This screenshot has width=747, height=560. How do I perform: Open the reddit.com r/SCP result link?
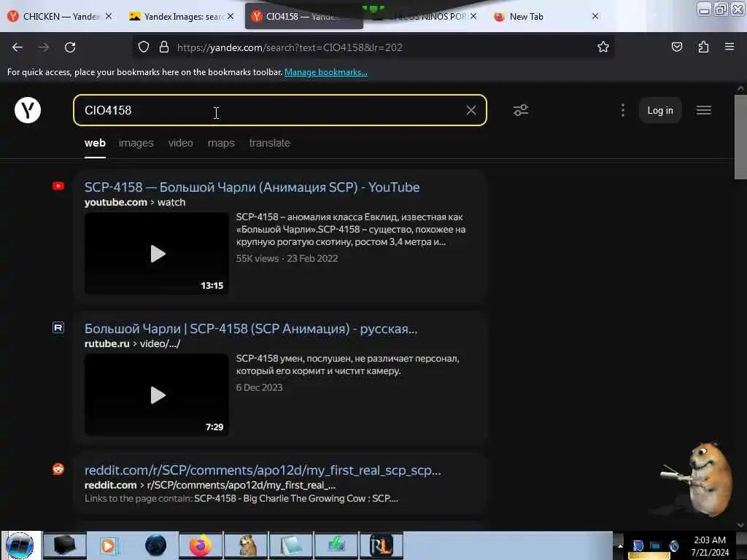(x=263, y=470)
